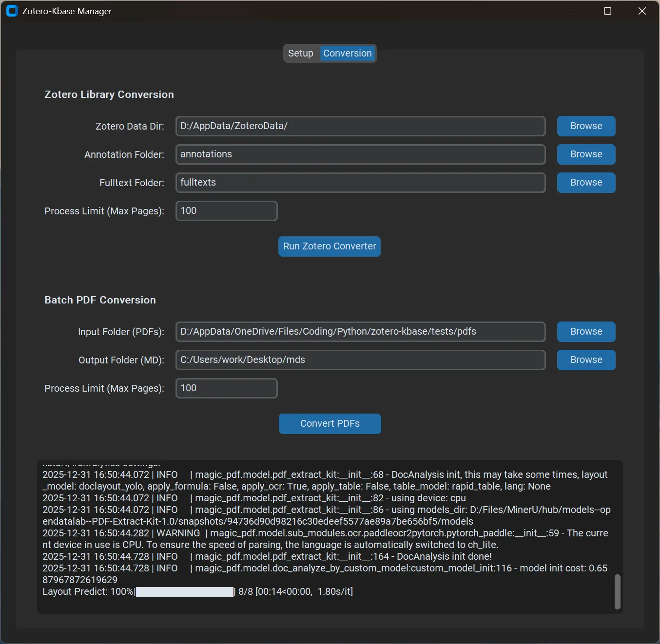Select the Conversion tab

tap(347, 53)
